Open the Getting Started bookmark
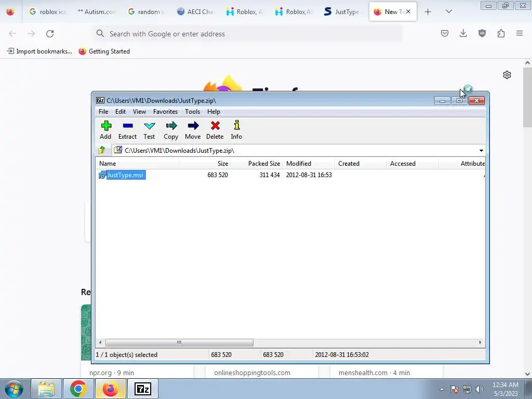532x399 pixels. [x=104, y=51]
